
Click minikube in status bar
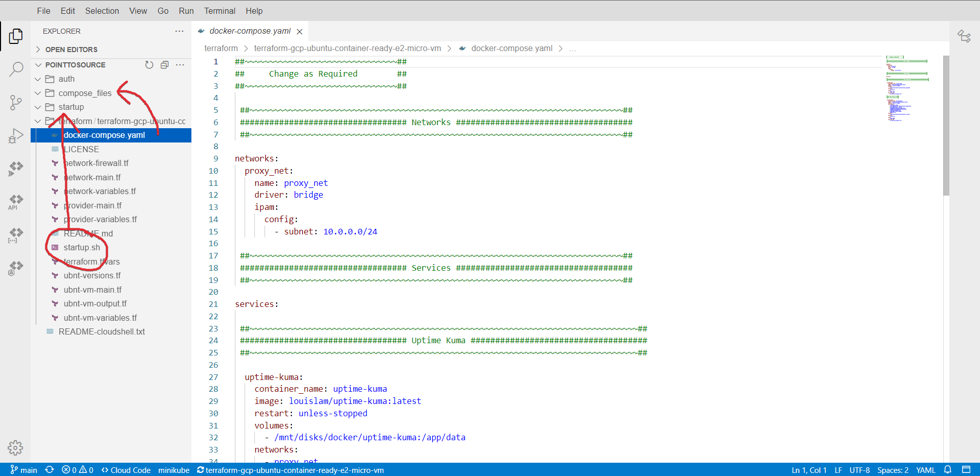pos(174,470)
